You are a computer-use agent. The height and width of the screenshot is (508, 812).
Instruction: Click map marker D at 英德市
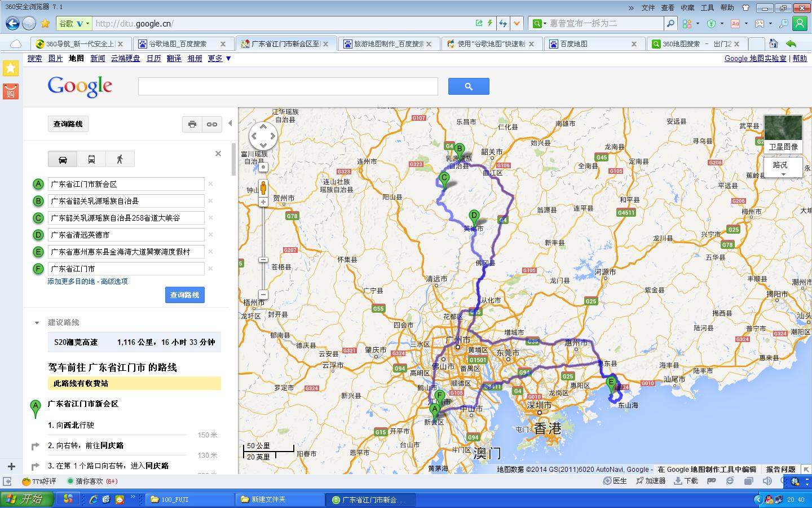(474, 217)
